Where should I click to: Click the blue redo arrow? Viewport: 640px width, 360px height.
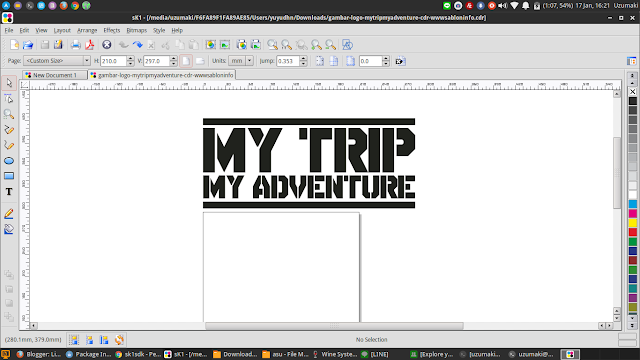[x=138, y=44]
